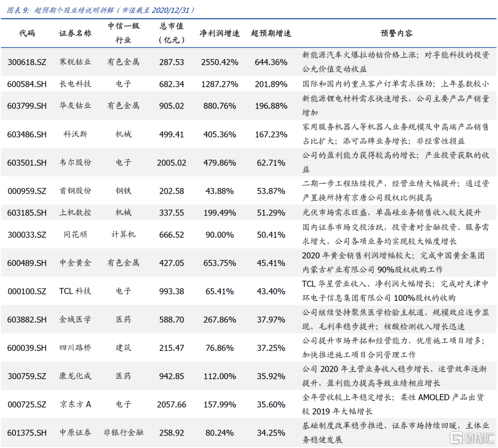Select the value 653.75%
Screen dimensions: 498x448
tap(219, 263)
